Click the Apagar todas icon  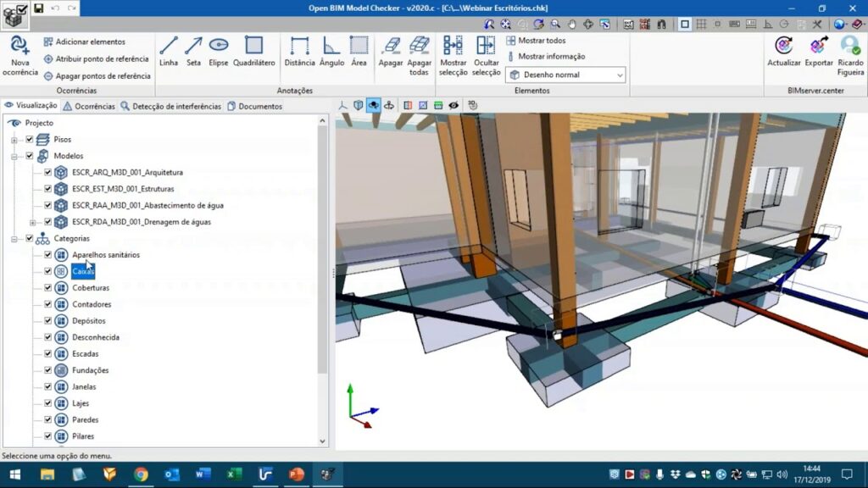420,47
